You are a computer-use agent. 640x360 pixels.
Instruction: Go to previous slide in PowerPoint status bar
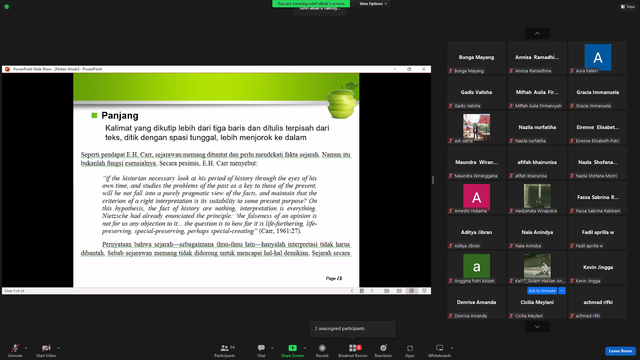tap(352, 291)
